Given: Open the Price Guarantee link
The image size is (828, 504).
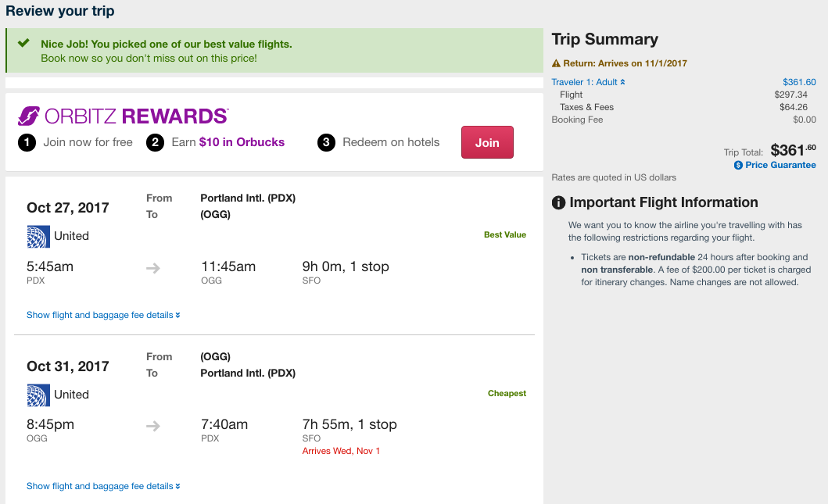Looking at the screenshot, I should [x=780, y=166].
